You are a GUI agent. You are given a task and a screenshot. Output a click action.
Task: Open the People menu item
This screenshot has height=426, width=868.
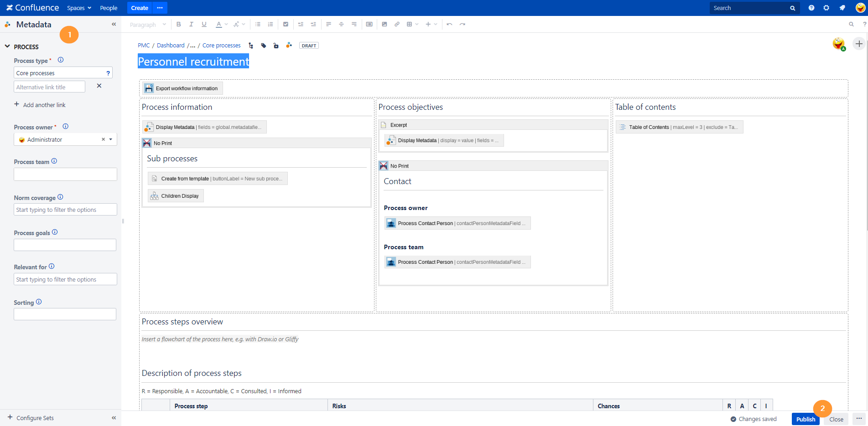tap(109, 8)
